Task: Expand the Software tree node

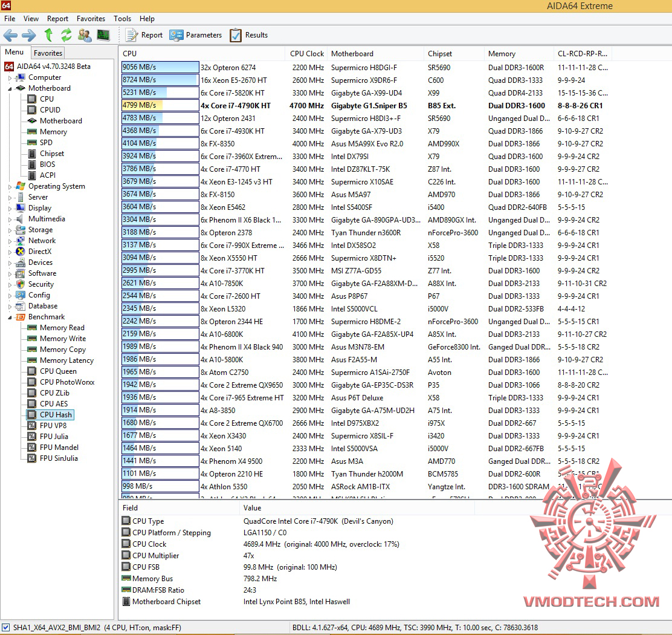Action: 10,274
